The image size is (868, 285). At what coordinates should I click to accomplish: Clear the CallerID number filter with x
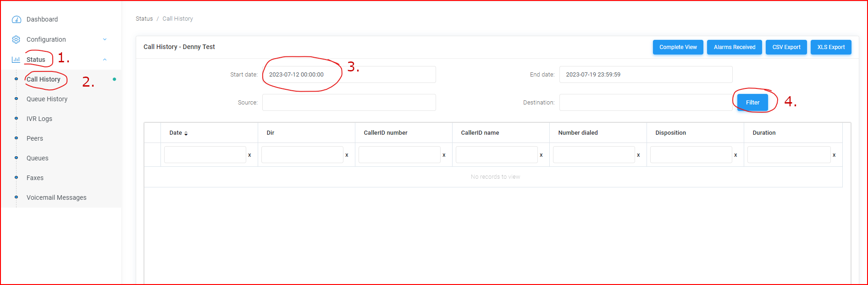[444, 155]
